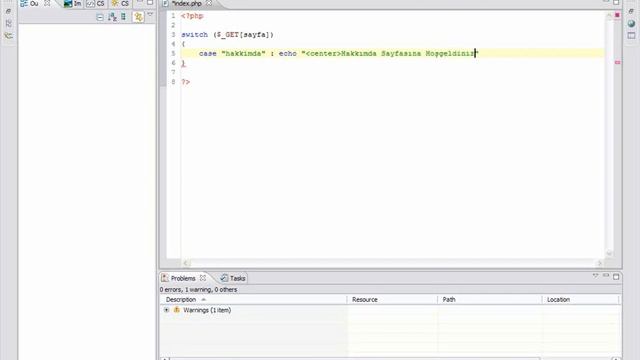Viewport: 640px width, 360px height.
Task: Open the globe browser view in right strip
Action: point(631,24)
